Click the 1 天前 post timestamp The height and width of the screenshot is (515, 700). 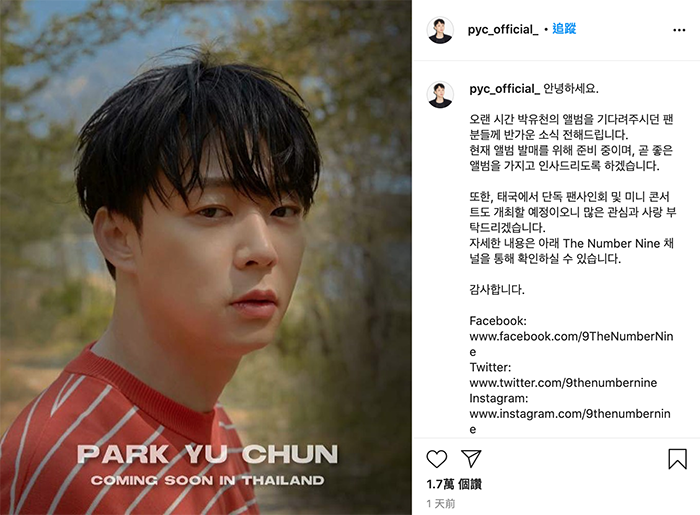click(x=441, y=504)
